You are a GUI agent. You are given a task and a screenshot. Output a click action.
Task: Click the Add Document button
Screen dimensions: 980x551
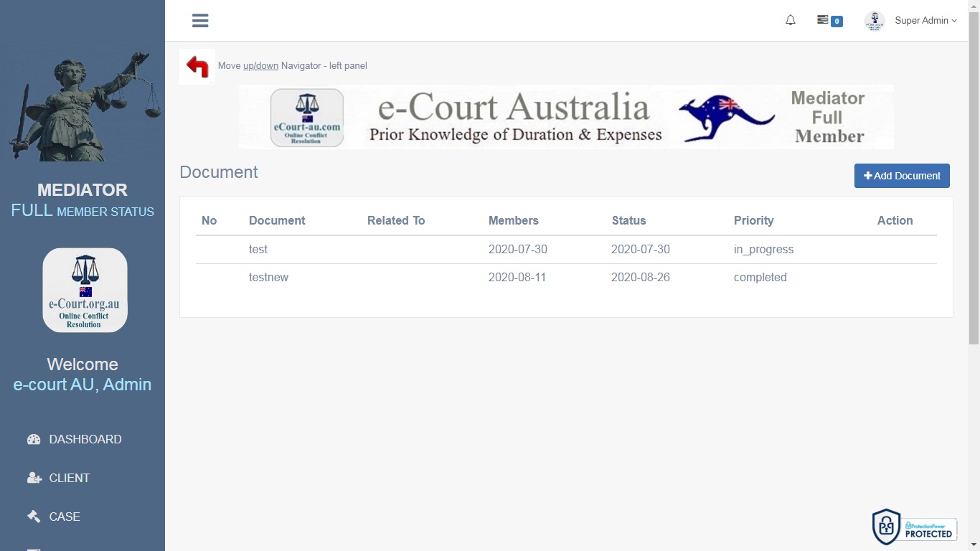pos(902,176)
